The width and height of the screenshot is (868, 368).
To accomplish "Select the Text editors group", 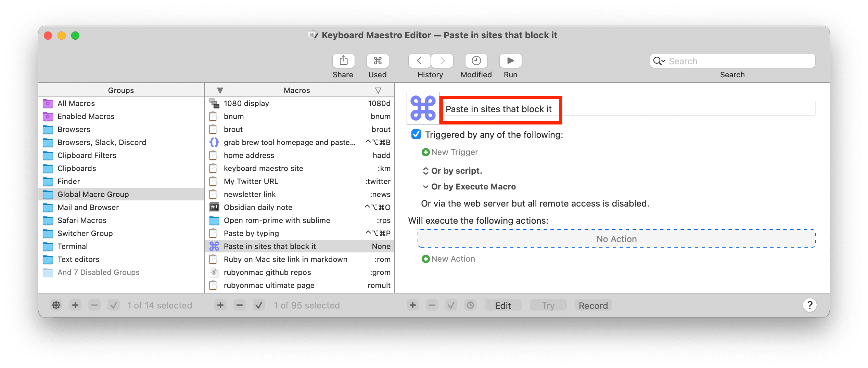I will click(122, 259).
